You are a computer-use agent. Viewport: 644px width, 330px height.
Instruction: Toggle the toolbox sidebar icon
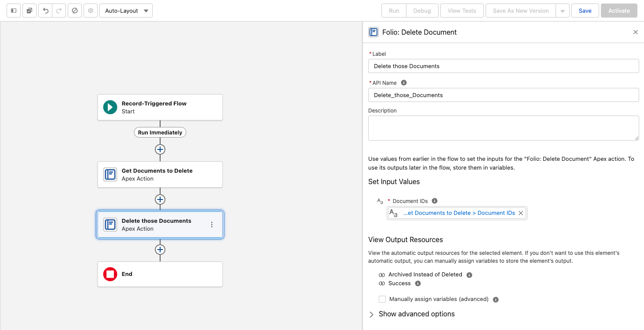click(14, 11)
